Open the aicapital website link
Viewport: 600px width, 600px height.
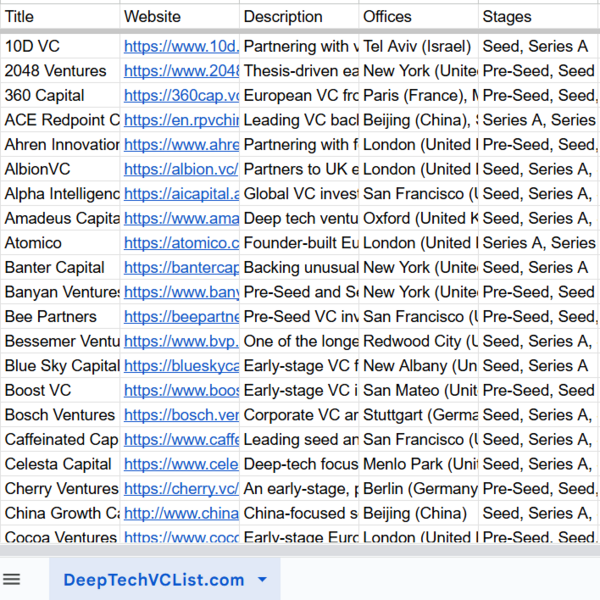tap(181, 194)
